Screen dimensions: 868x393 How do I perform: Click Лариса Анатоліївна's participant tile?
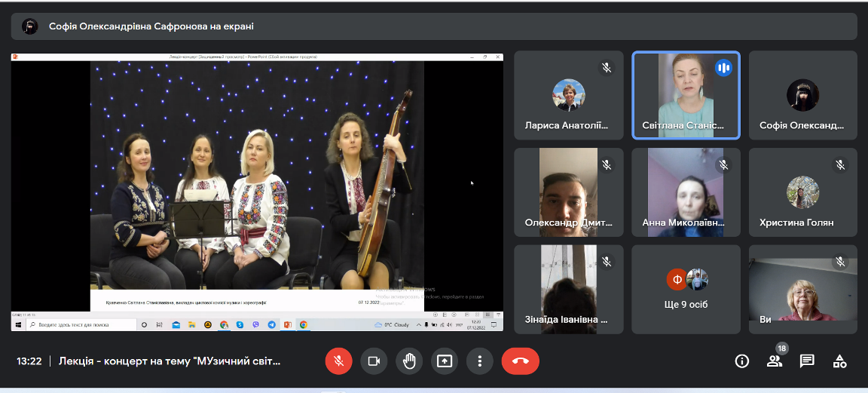(x=568, y=95)
